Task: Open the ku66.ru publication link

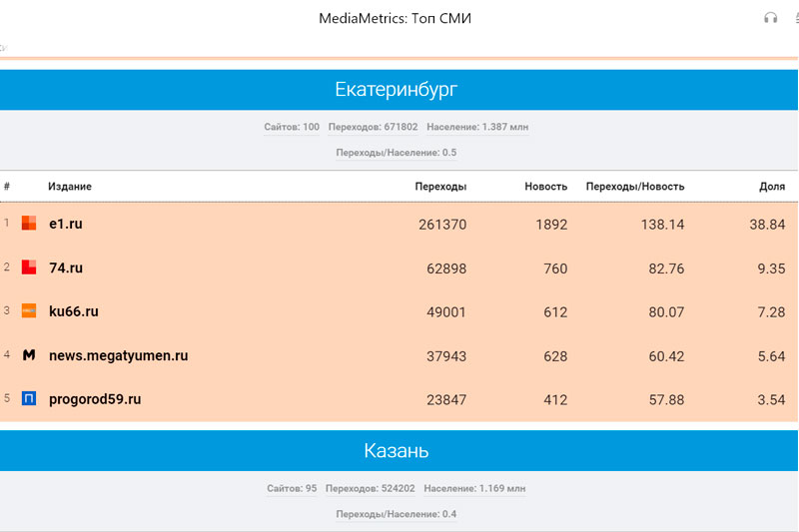Action: coord(74,311)
